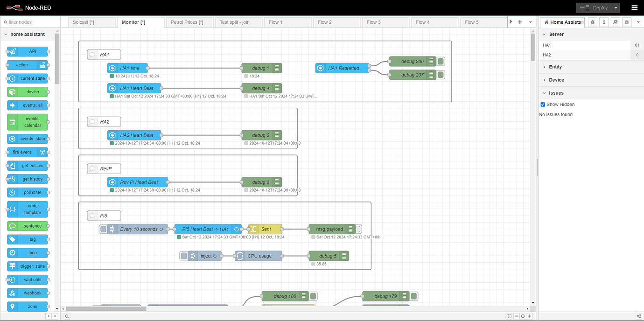Collapse the home assistant palette category
The image size is (644, 321).
coord(28,34)
